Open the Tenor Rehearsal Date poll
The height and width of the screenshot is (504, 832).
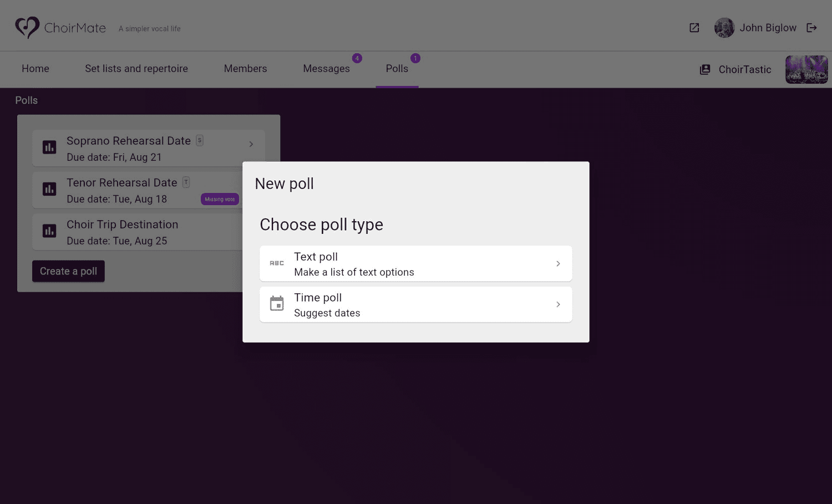pos(138,190)
